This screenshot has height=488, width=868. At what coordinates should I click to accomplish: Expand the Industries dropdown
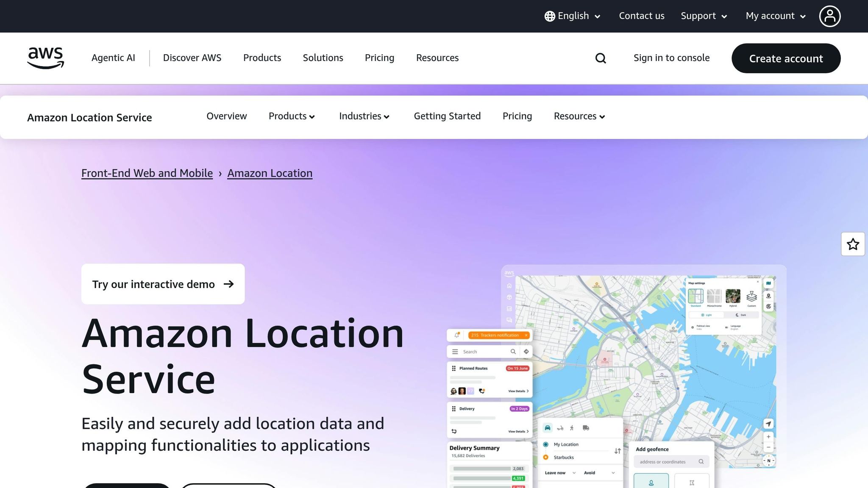(364, 116)
